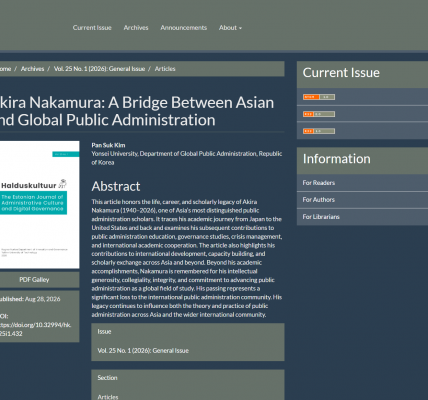Open the PDF Galley button
Image resolution: width=428 pixels, height=400 pixels.
34,280
